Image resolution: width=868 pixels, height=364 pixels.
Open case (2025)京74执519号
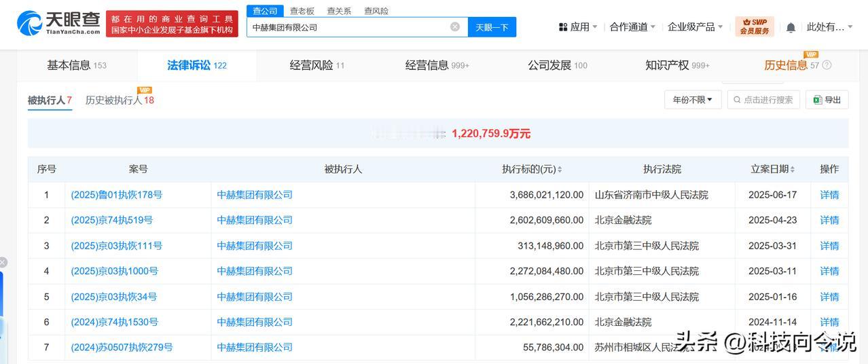pyautogui.click(x=112, y=220)
